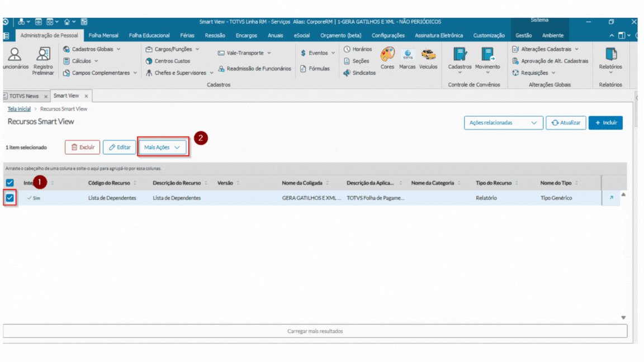Open the Relatórios ribbon icon
644x362 pixels.
610,60
